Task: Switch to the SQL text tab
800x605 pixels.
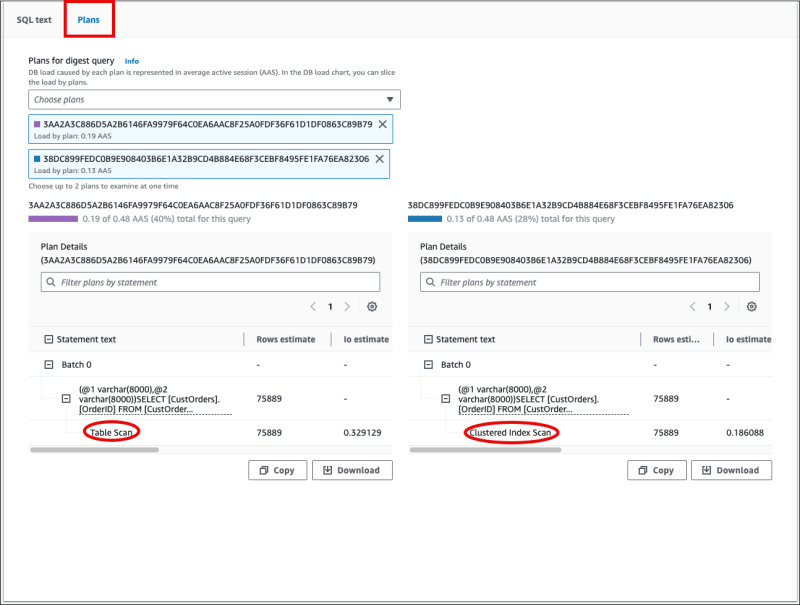Action: tap(33, 19)
